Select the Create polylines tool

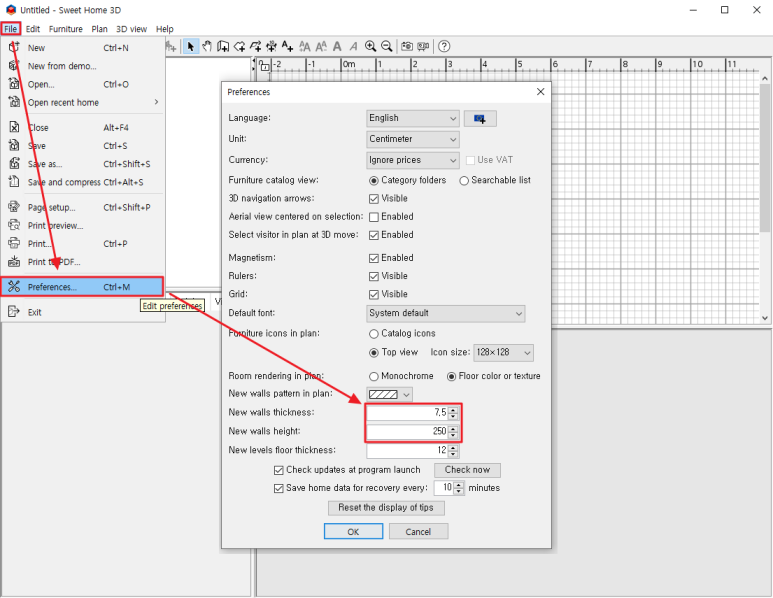(x=255, y=46)
